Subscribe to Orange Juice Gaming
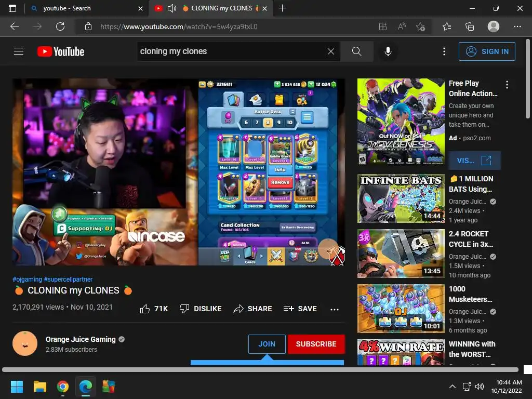 click(x=316, y=344)
